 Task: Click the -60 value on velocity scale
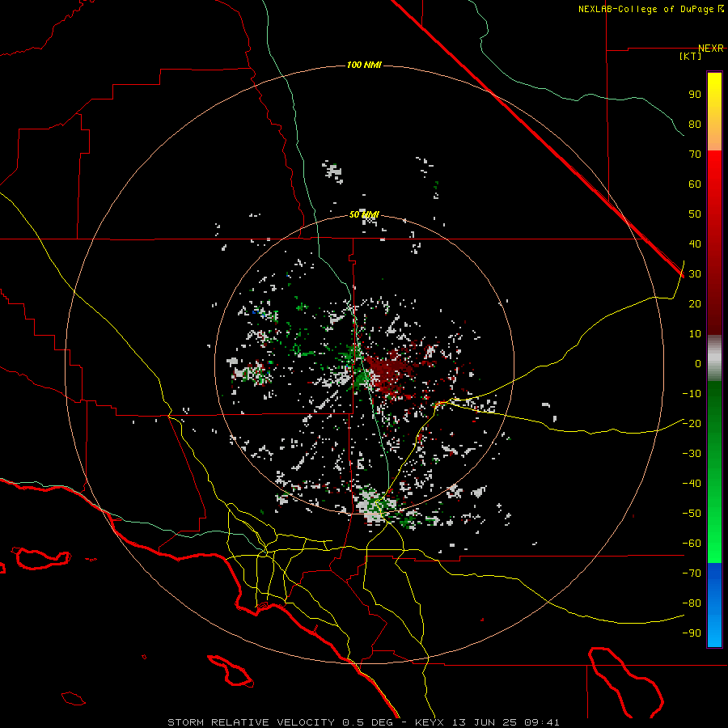point(692,544)
